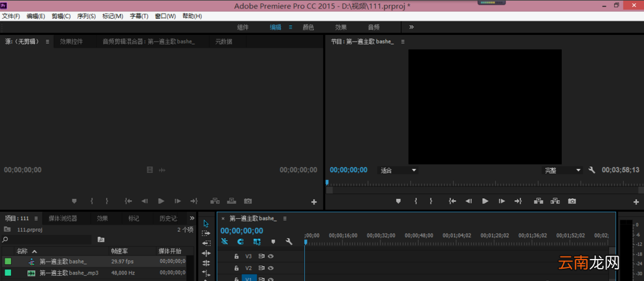Screen dimensions: 644x281
Task: Click Find folder icon in Project panel
Action: click(x=100, y=239)
